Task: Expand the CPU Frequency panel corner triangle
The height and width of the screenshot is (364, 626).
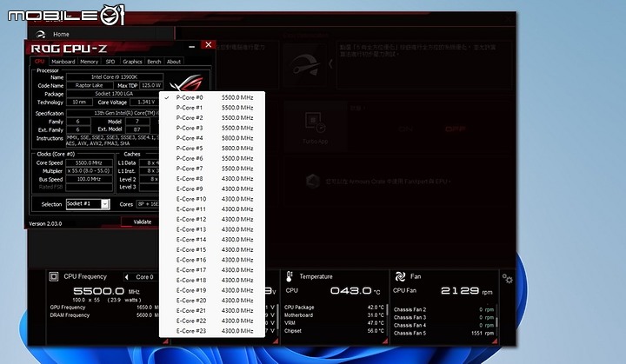Action: pos(165,341)
